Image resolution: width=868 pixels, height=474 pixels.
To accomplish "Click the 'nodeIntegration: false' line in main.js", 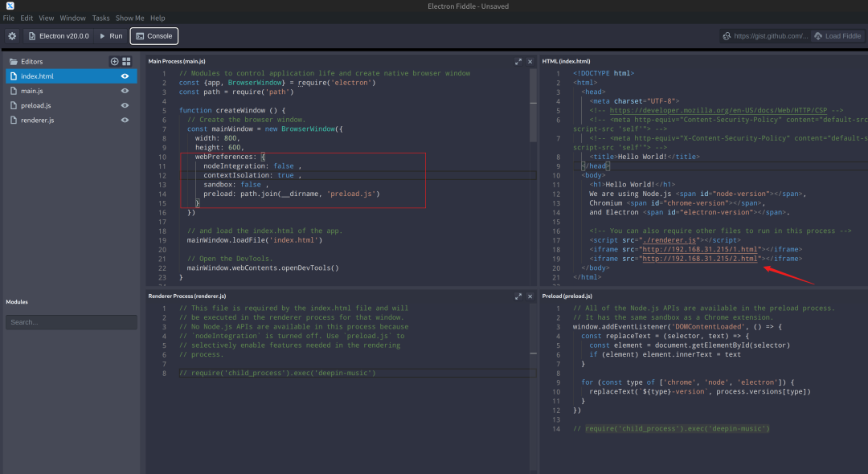I will click(252, 166).
